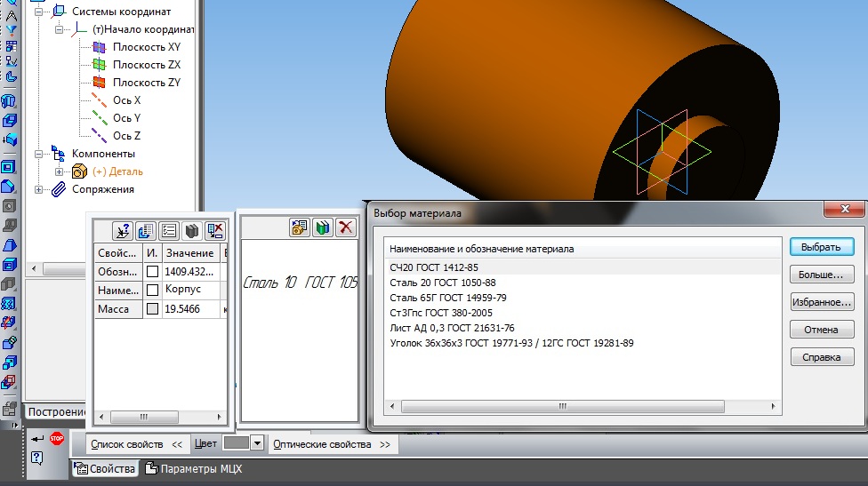Expand the (+) Деталь node

[59, 172]
